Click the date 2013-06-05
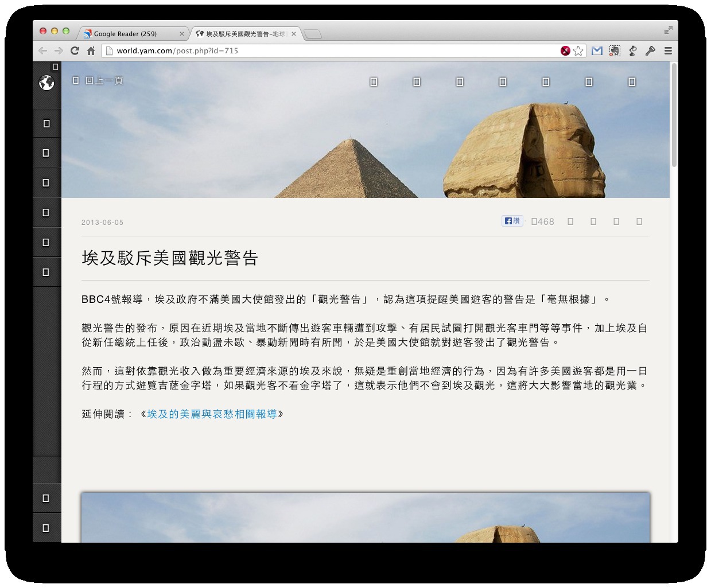 tap(102, 223)
